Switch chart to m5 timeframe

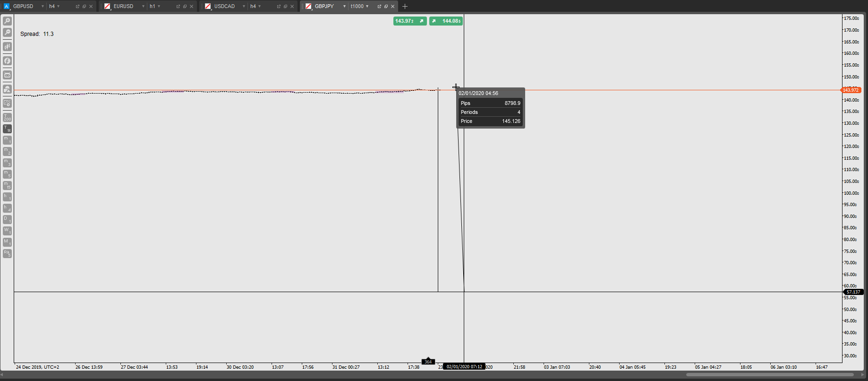(7, 174)
